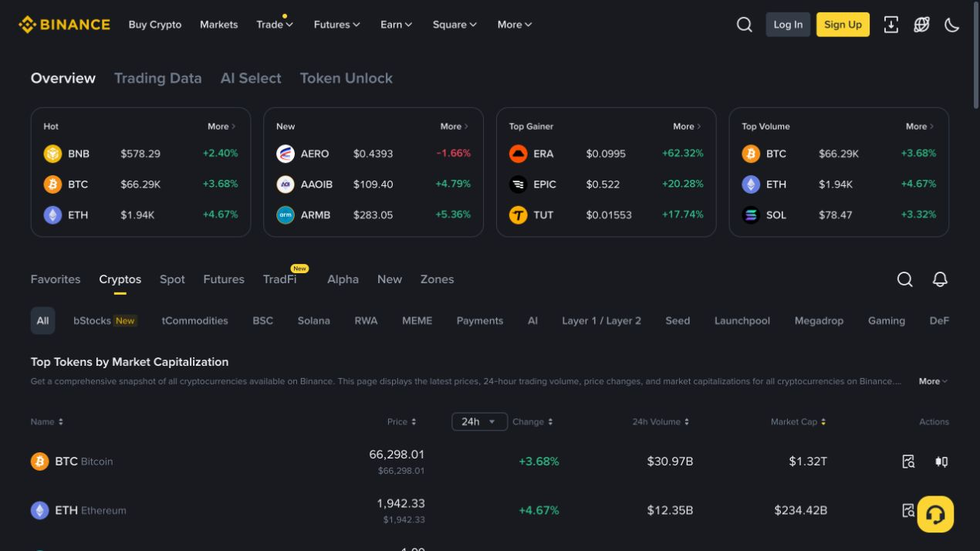Click the ETH icon in Top Volume
Screen dimensions: 980x551
[751, 184]
